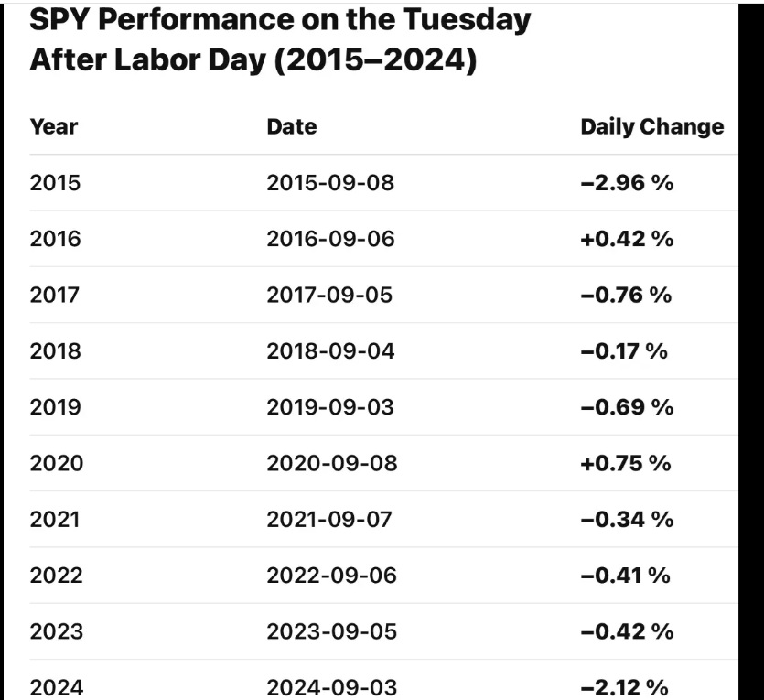Click the +0.75 % daily change value
Viewport: 764px width, 700px height.
(x=626, y=463)
